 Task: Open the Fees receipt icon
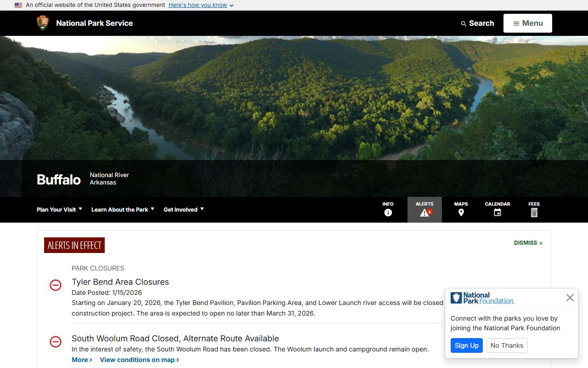pos(534,213)
